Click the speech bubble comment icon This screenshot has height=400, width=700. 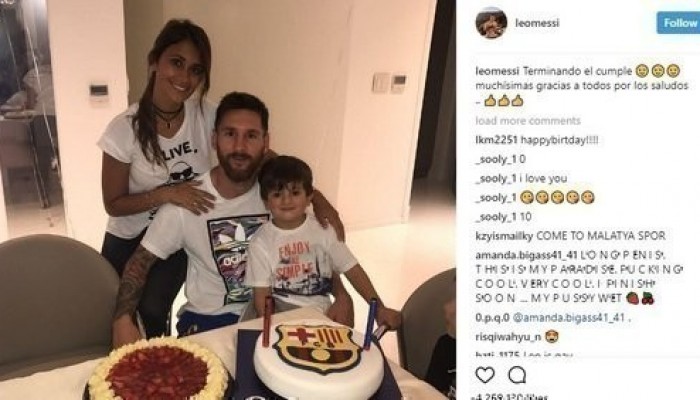[x=517, y=375]
